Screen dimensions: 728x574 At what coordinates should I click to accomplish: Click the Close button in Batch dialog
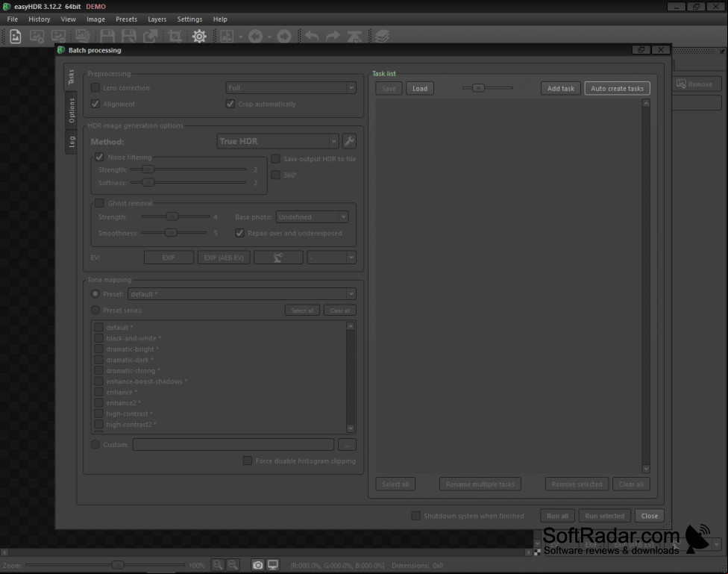click(649, 516)
